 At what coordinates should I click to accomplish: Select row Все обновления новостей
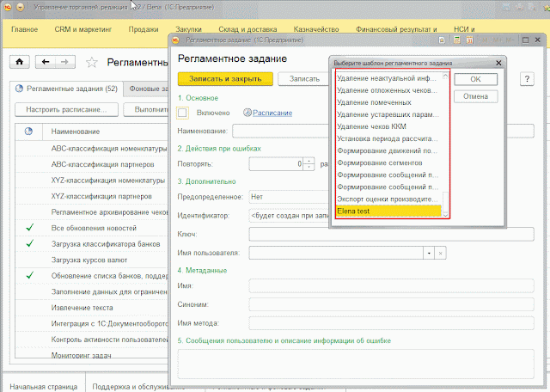(x=94, y=228)
